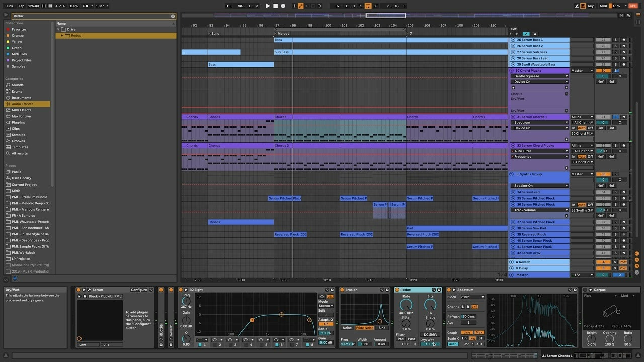Viewport: 644px width, 362px height.
Task: Open the 1 Bar quantization dropdown
Action: (101, 6)
